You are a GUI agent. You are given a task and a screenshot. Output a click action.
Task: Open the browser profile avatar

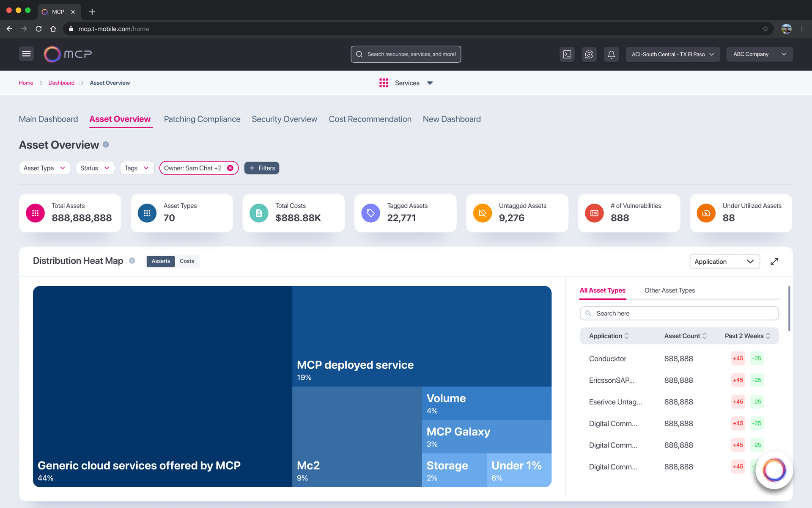pos(786,29)
